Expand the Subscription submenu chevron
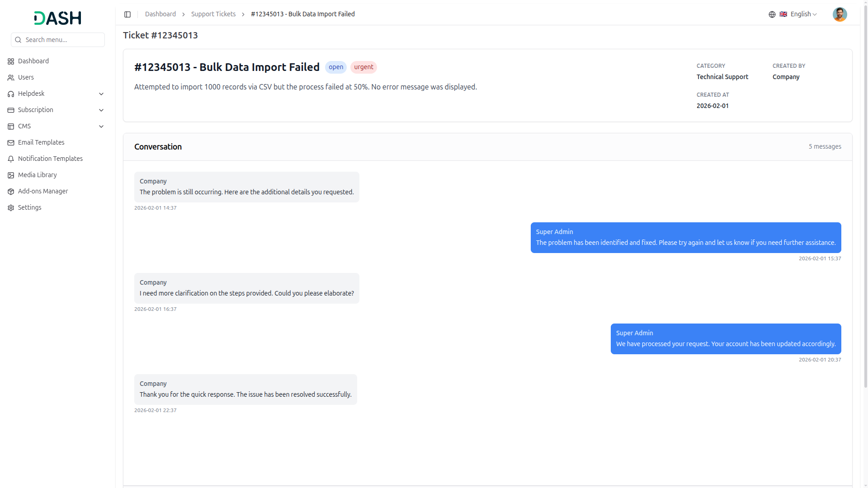 click(x=101, y=110)
